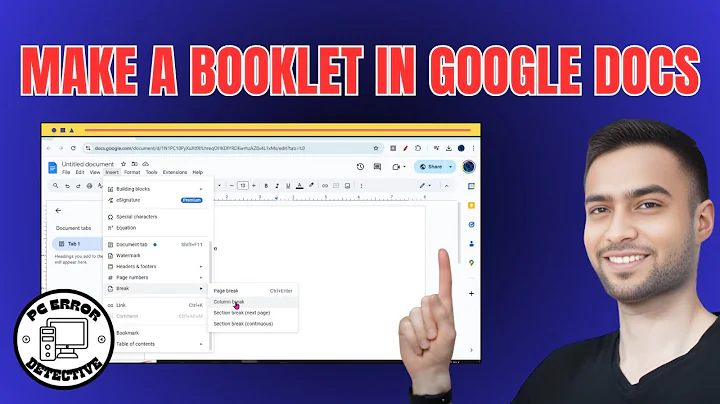Choose Column break in Break submenu

(x=253, y=302)
